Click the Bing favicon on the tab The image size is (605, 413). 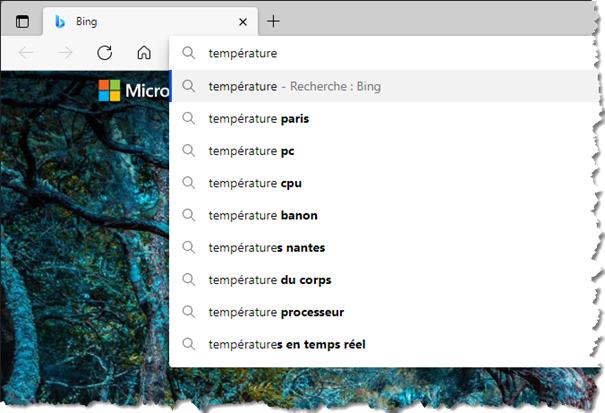click(60, 21)
